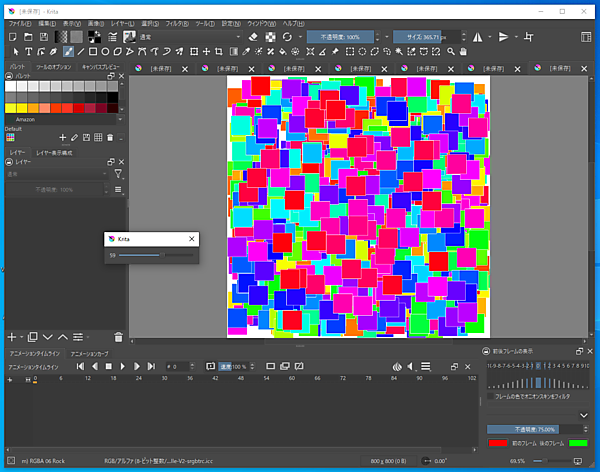Screen dimensions: 600x472
Task: Expand the layer filter funnel menu
Action: (x=118, y=174)
